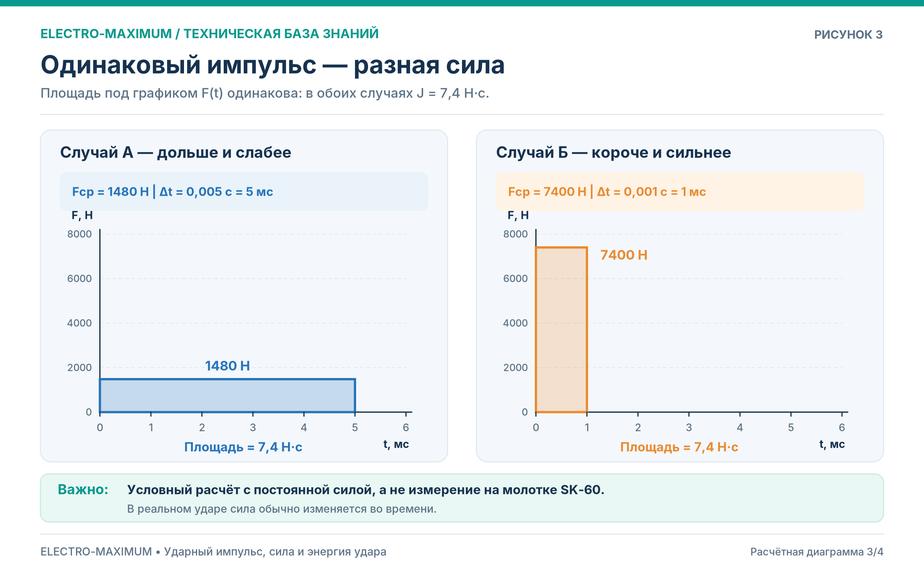
Task: Click the 4000 y-axis tick in chart A
Action: pyautogui.click(x=79, y=323)
